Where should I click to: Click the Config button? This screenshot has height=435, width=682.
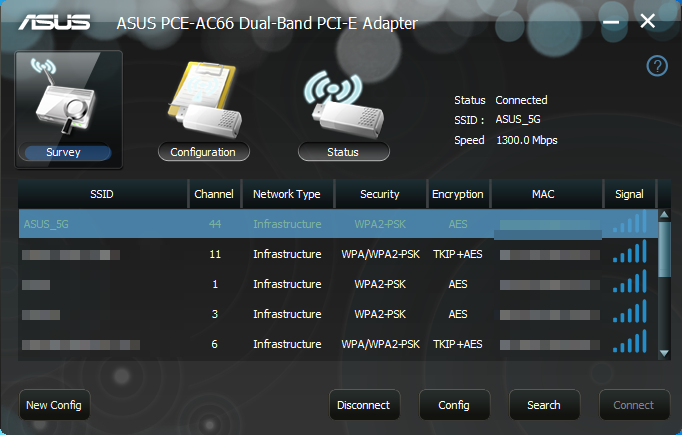tap(454, 405)
